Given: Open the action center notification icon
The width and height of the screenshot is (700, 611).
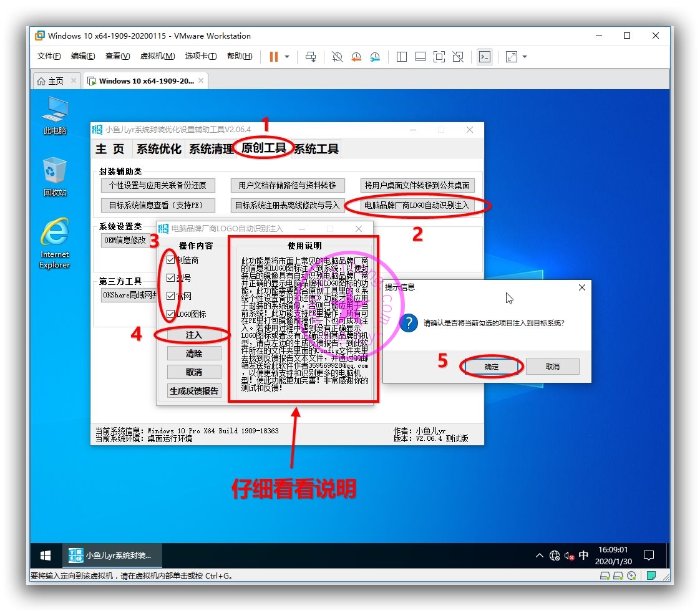Looking at the screenshot, I should (649, 556).
